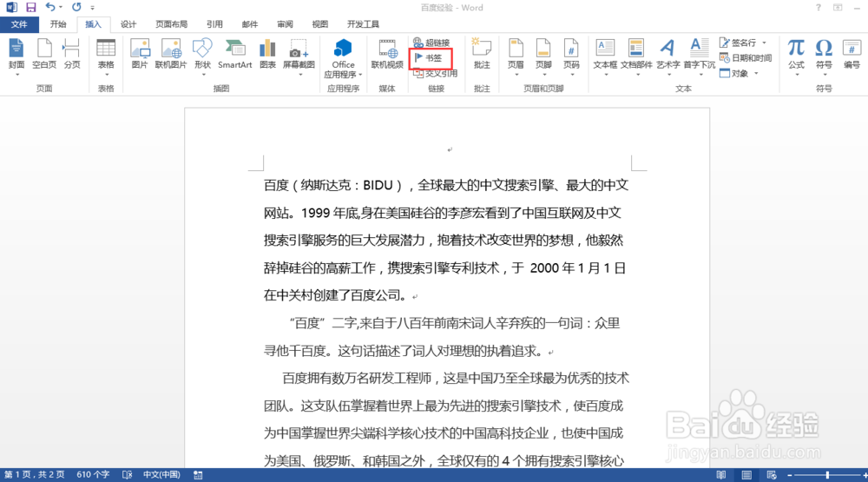Open Office apps (应用程序)
The image size is (868, 482).
343,58
